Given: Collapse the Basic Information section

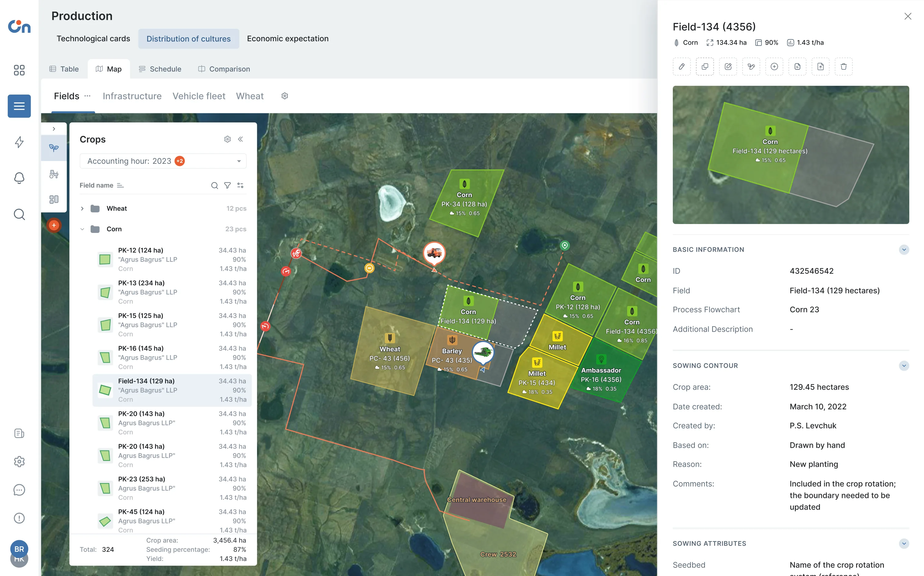Looking at the screenshot, I should [x=904, y=249].
